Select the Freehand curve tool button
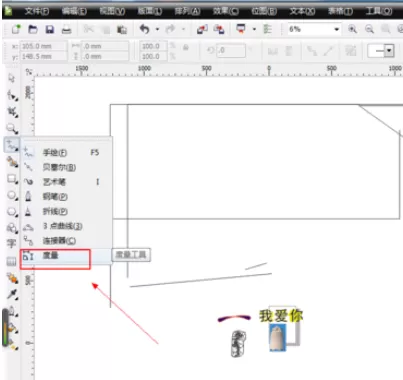Screen dimensions: 403x380 point(12,145)
